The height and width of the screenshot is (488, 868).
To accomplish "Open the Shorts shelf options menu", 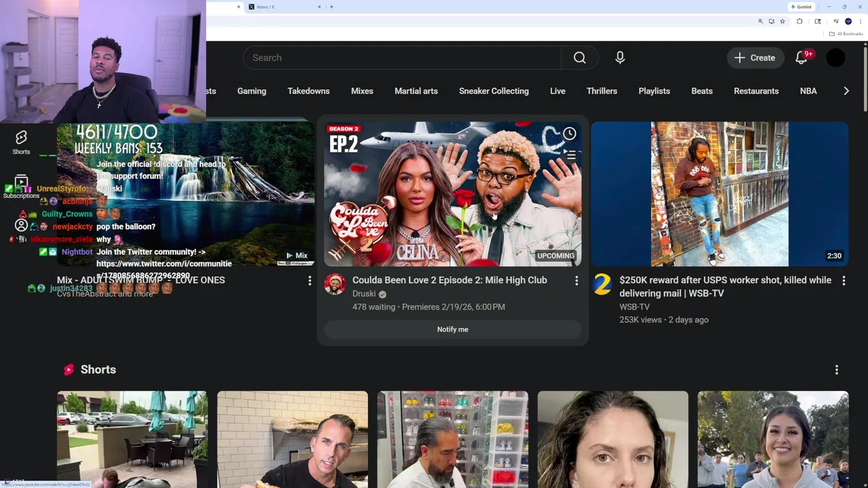I will click(836, 369).
